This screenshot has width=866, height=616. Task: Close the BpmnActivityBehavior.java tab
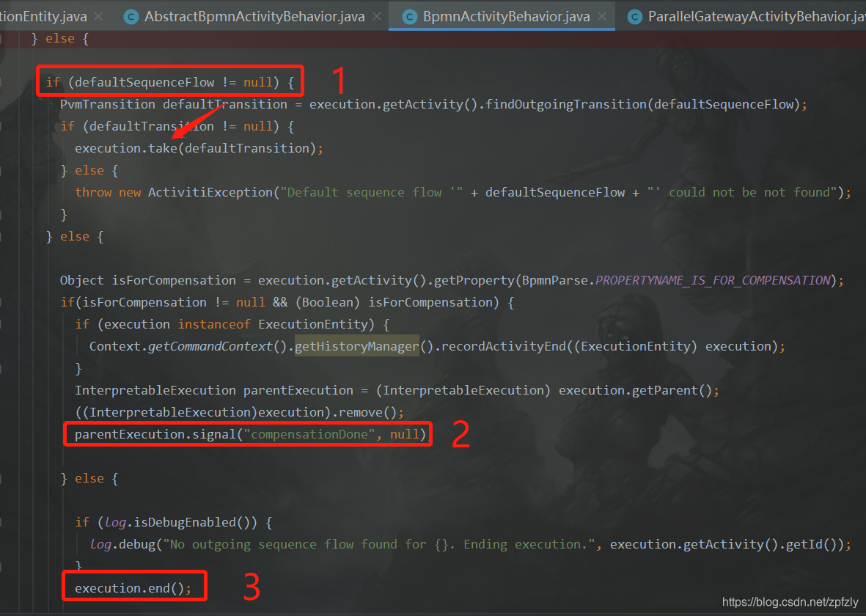602,17
